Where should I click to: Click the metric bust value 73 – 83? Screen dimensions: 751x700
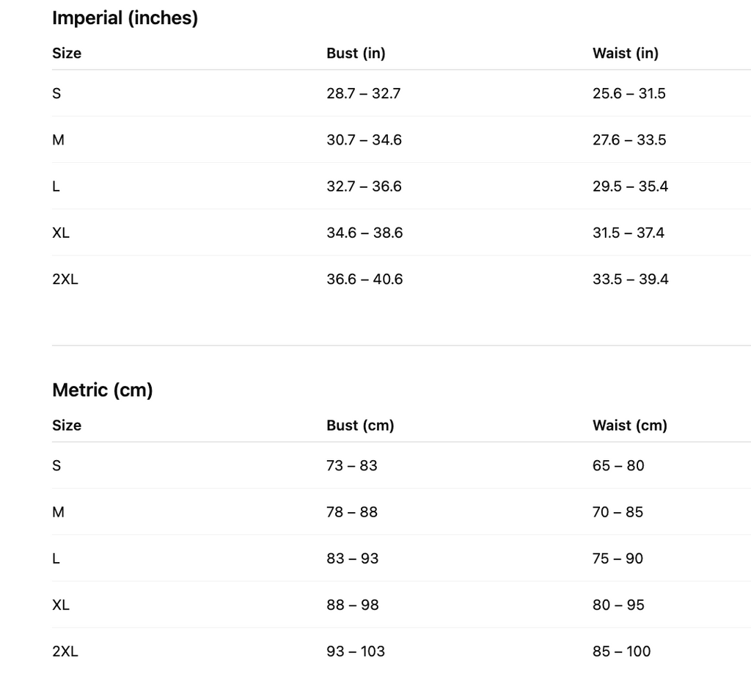351,466
